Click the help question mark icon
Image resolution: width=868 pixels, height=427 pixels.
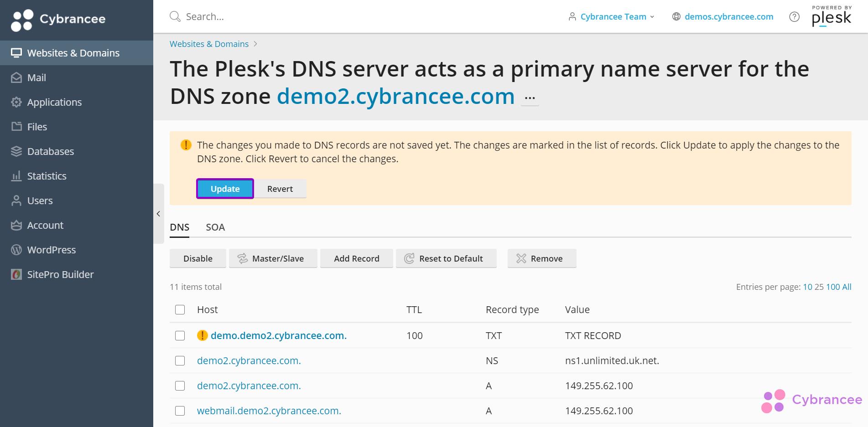pos(794,16)
